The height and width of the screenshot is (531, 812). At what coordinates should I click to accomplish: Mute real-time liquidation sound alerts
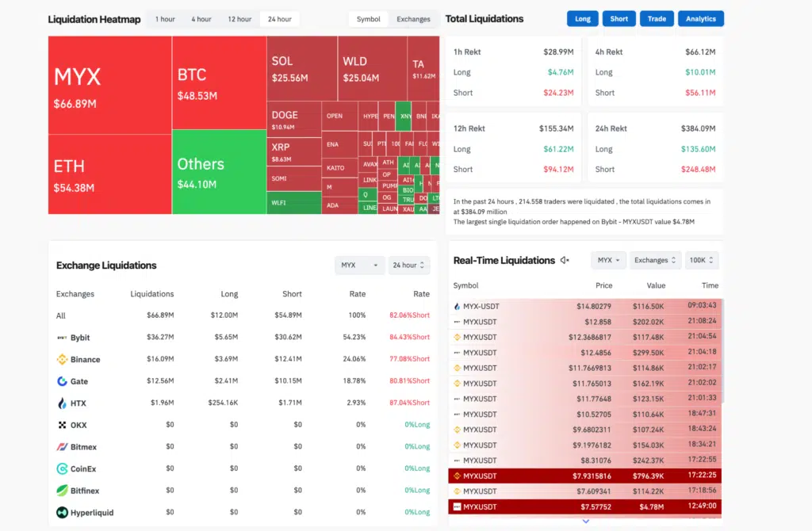click(565, 260)
